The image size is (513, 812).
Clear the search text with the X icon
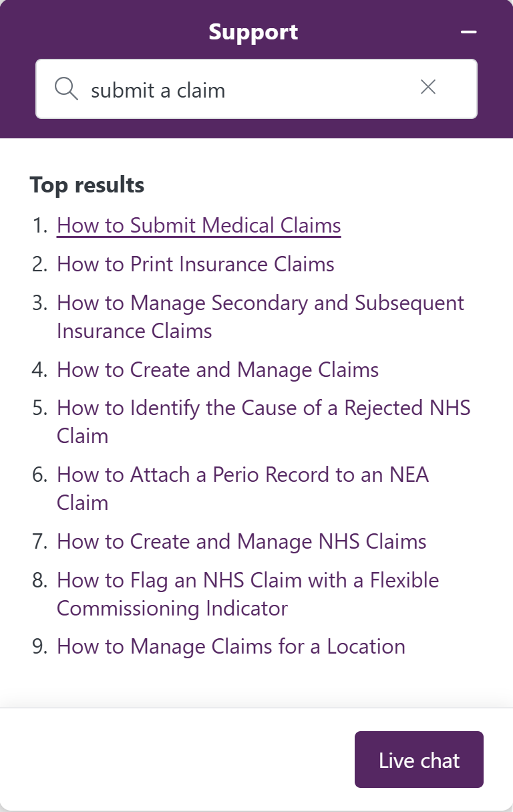[428, 87]
